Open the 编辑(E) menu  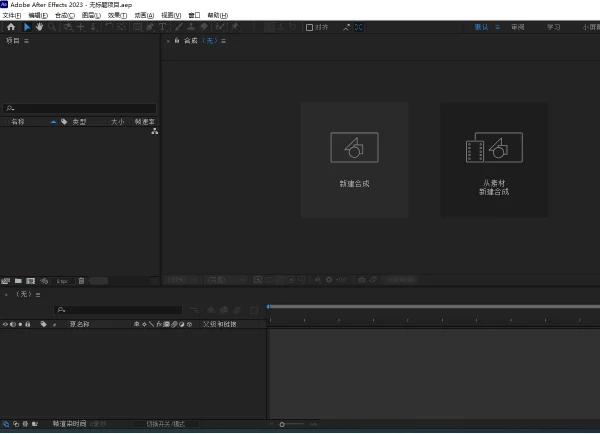pyautogui.click(x=38, y=15)
